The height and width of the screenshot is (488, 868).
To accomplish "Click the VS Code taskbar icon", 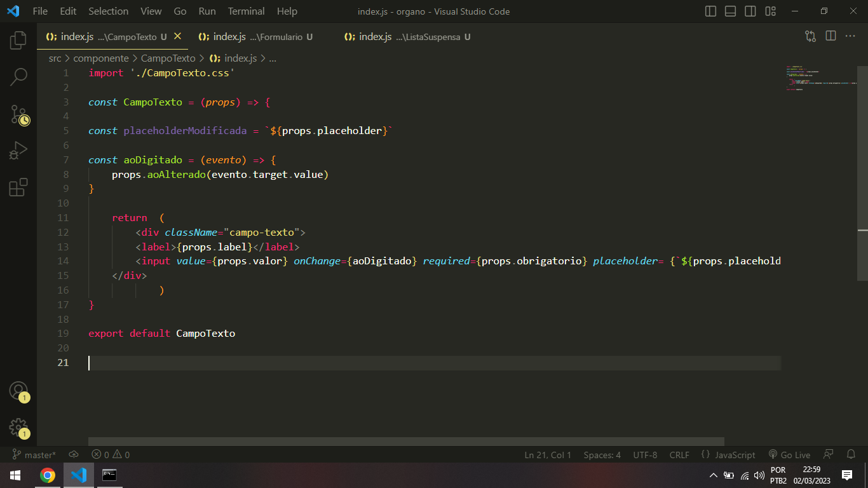I will (78, 475).
